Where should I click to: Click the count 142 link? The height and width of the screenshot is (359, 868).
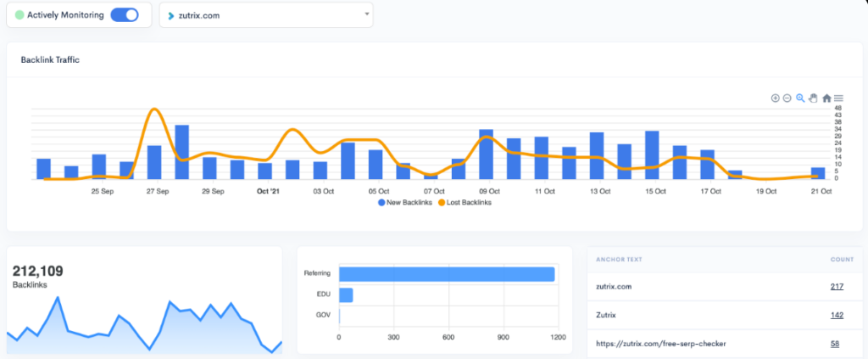pyautogui.click(x=837, y=315)
